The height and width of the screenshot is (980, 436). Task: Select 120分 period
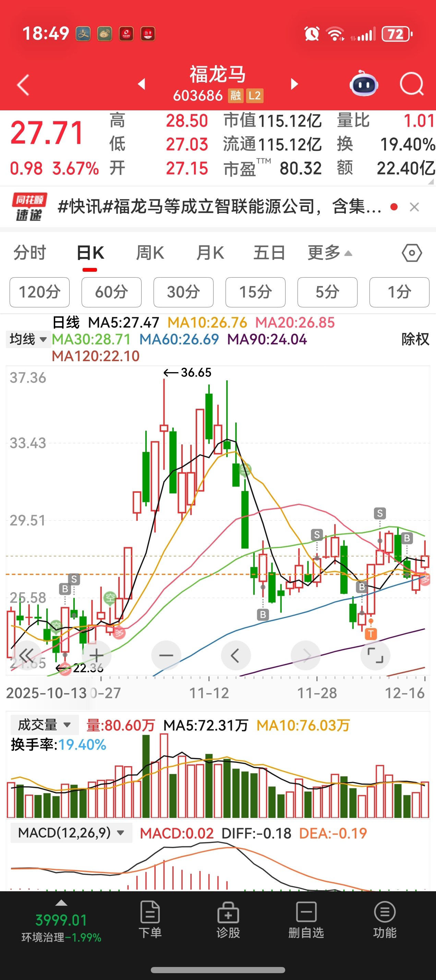coord(39,292)
